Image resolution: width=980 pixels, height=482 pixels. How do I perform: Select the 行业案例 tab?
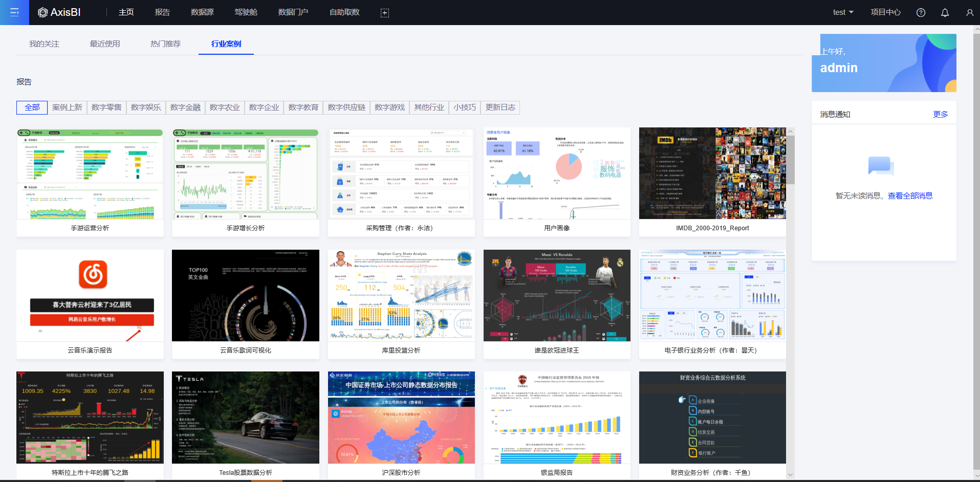[226, 44]
